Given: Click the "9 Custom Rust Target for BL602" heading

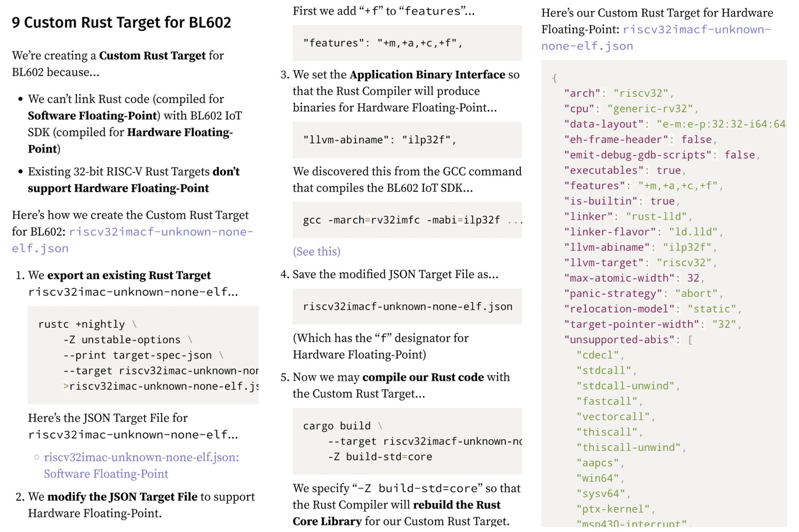Looking at the screenshot, I should click(121, 22).
